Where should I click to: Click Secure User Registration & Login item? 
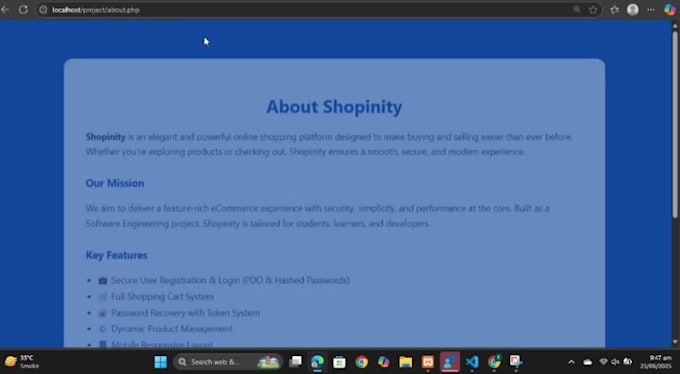[x=230, y=280]
